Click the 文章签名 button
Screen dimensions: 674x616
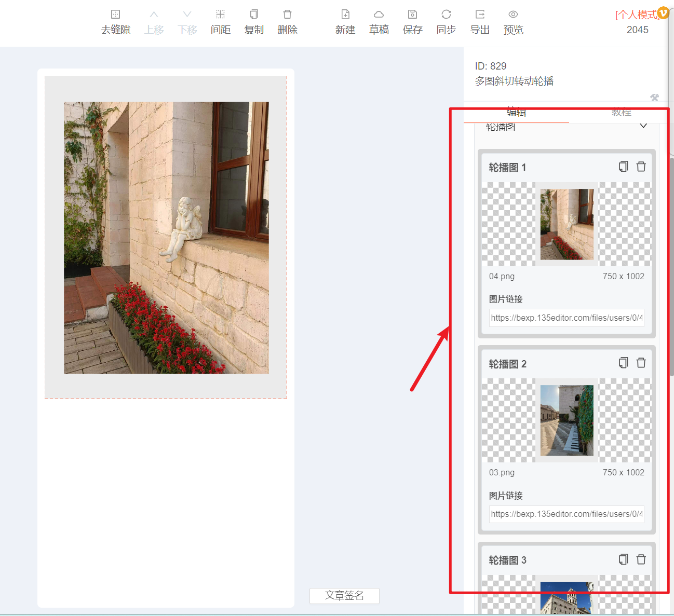coord(344,596)
